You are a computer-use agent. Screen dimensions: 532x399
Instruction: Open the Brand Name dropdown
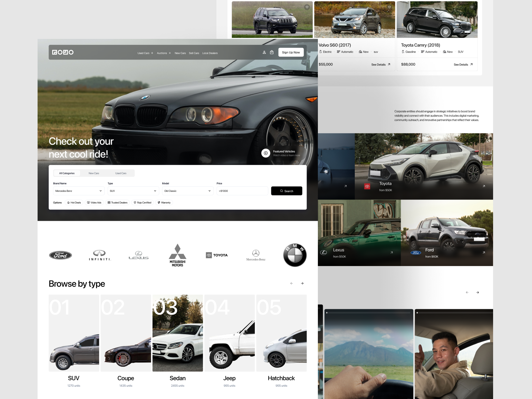(x=78, y=191)
